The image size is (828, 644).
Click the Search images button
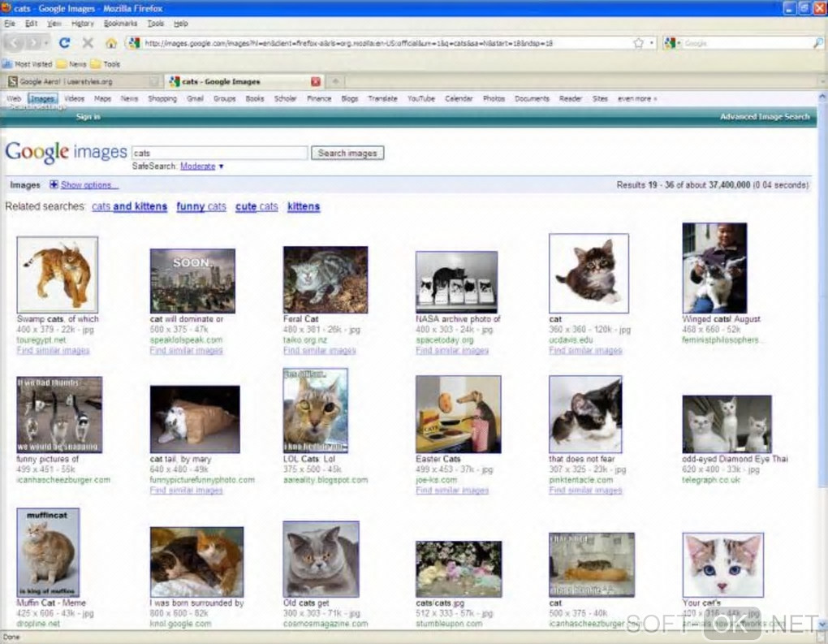347,153
